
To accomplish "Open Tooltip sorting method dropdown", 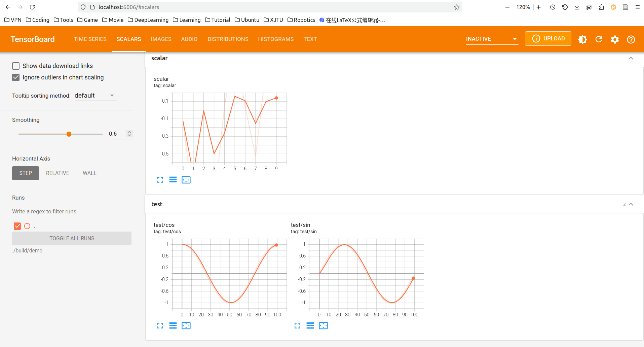I will 96,96.
